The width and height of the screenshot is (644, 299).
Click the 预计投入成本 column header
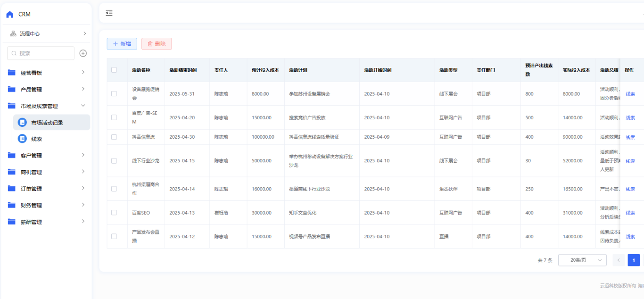tap(265, 70)
